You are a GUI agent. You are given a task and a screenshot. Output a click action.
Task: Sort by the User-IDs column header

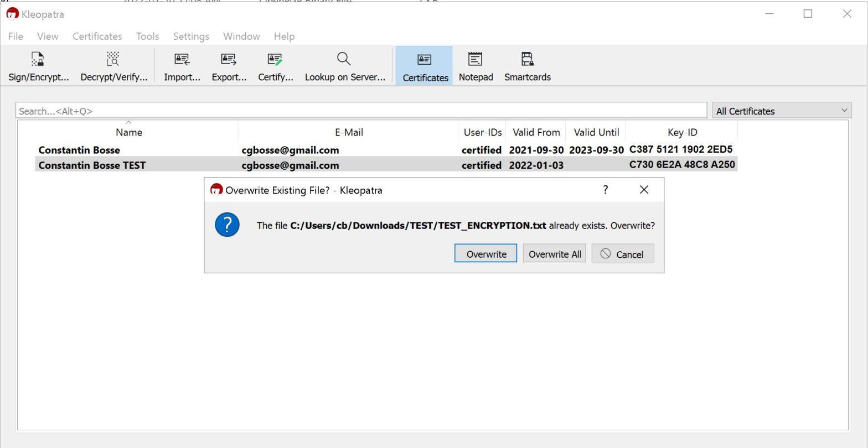483,132
